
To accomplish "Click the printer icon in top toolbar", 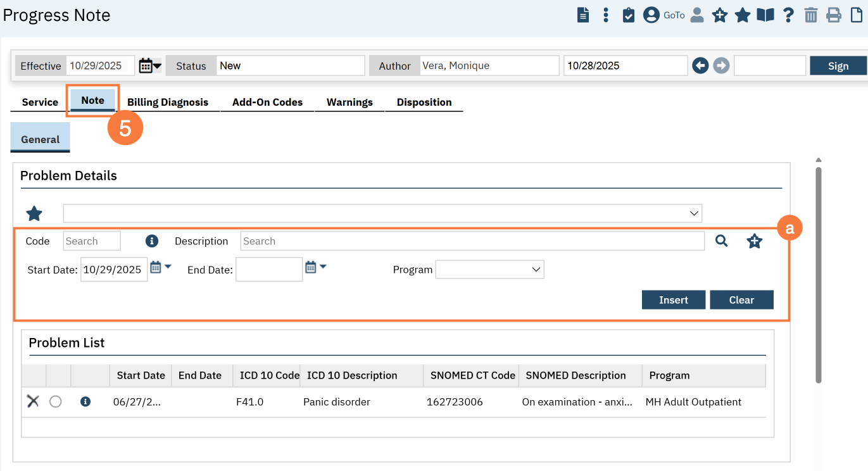I will click(834, 15).
